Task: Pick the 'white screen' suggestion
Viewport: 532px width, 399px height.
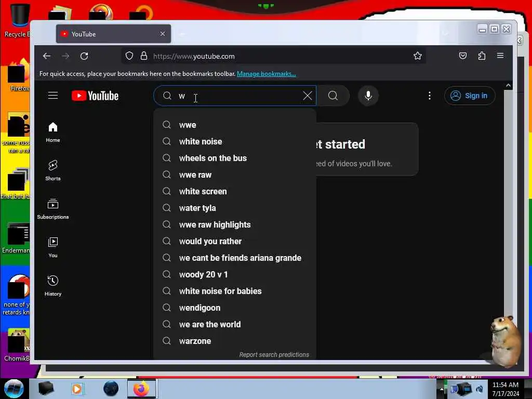Action: [x=235, y=191]
